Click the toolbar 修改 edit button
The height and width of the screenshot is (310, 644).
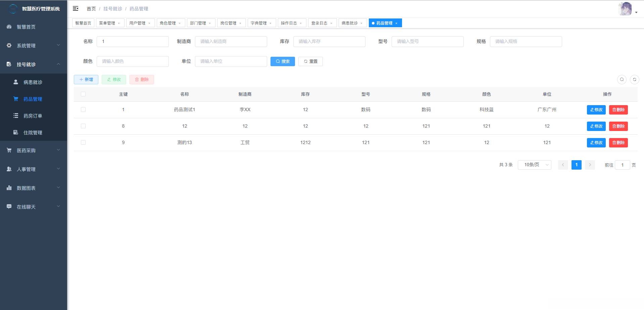tap(114, 80)
